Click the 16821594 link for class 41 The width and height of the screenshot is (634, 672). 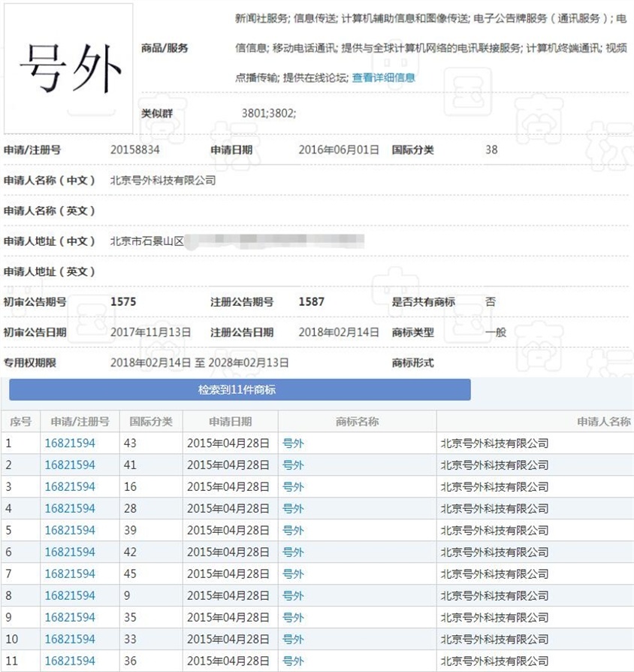tap(69, 465)
